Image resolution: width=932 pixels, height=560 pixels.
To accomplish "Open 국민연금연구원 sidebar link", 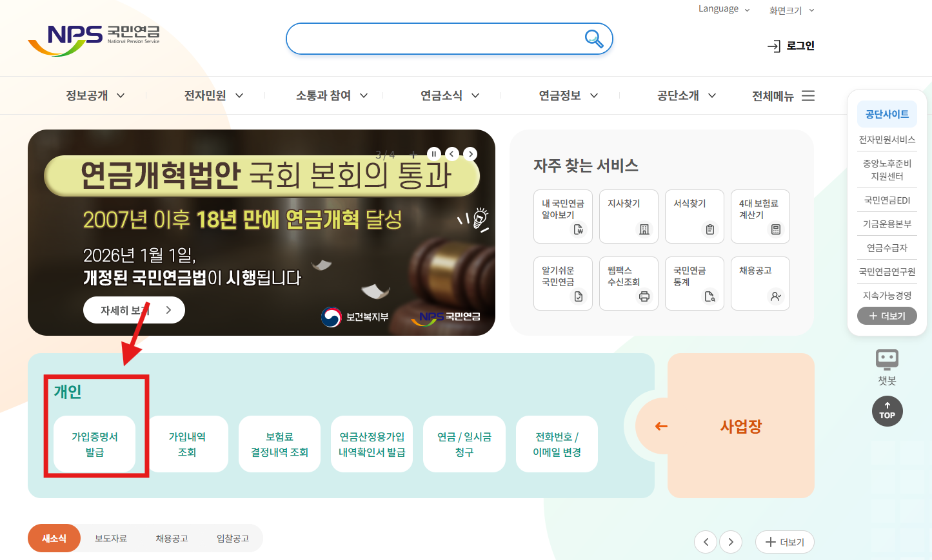I will [887, 271].
